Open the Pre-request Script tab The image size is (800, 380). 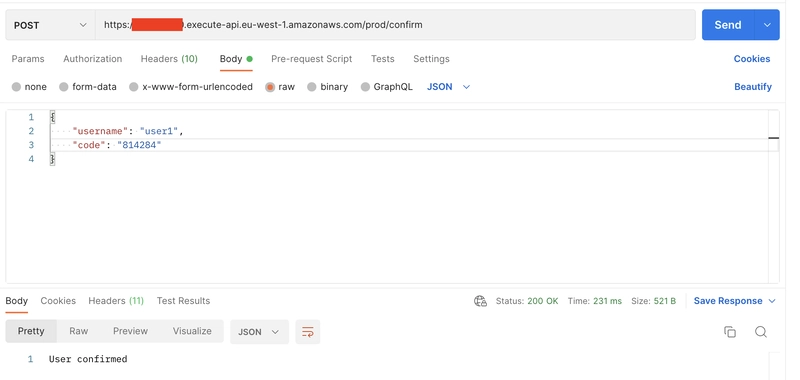tap(311, 59)
